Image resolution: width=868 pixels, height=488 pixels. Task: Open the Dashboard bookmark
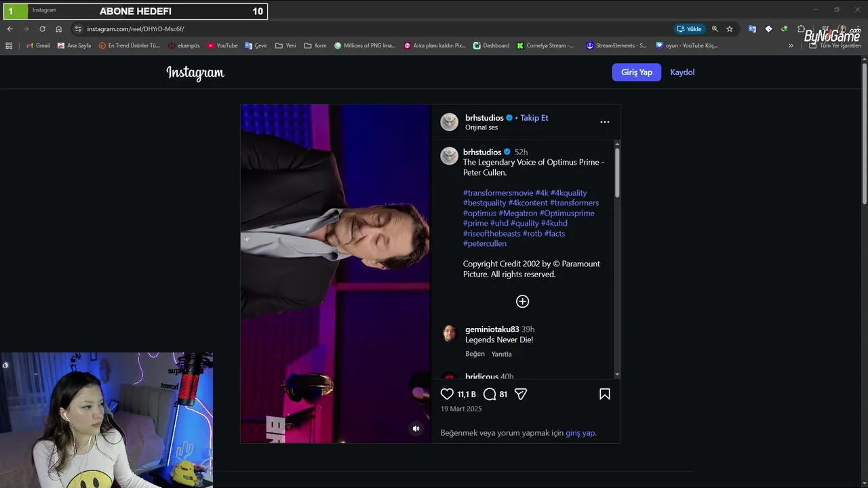492,45
